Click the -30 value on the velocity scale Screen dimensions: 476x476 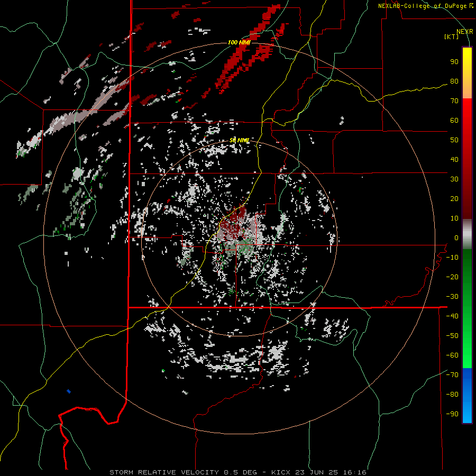(452, 297)
